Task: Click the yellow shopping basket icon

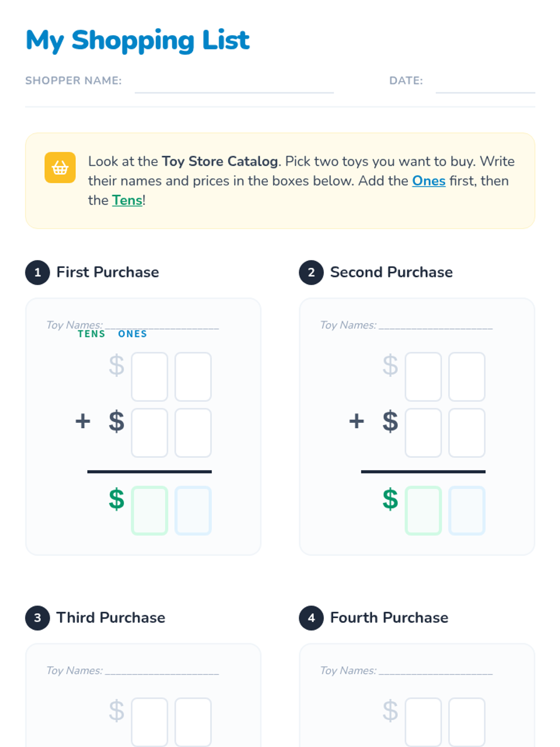Action: pos(60,167)
